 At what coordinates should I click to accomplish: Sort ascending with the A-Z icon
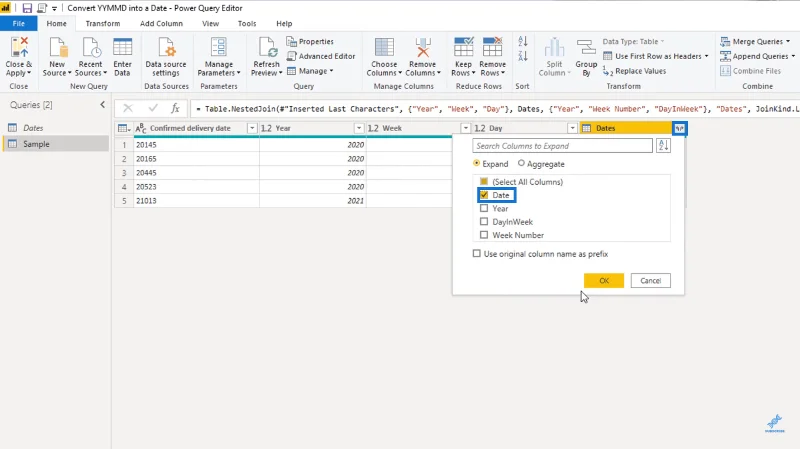523,41
